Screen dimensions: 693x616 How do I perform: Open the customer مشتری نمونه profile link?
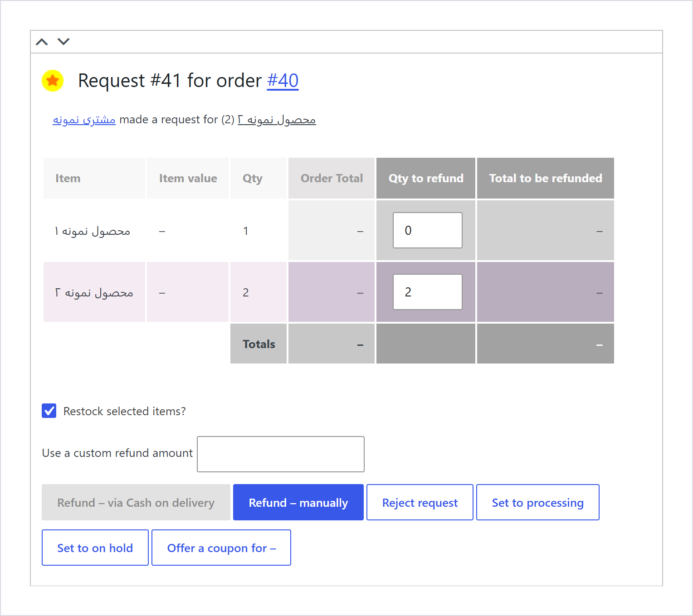point(84,120)
